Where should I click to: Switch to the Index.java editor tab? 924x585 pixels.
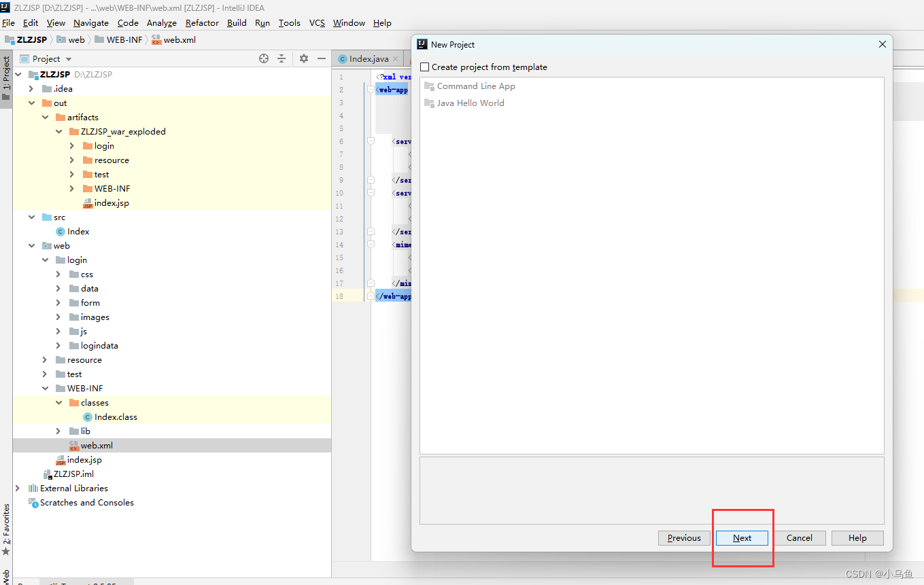(x=369, y=59)
